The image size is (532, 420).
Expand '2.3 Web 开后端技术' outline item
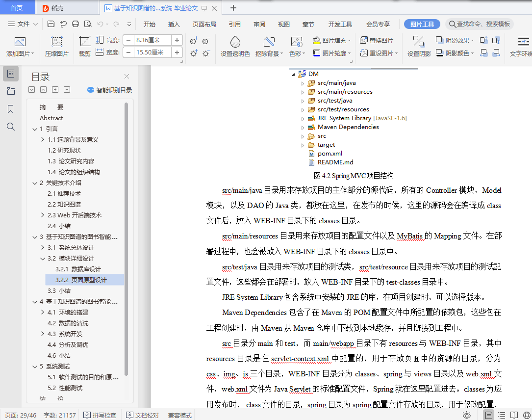click(x=42, y=215)
